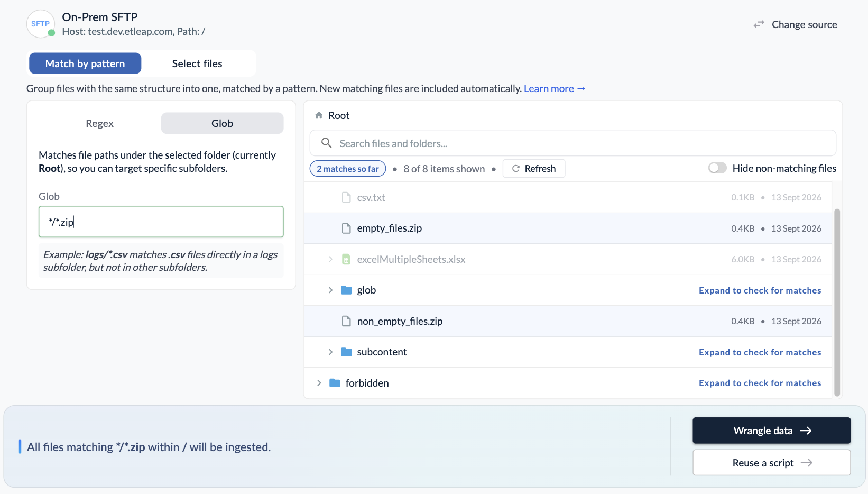Click the file list vertical scrollbar

tap(837, 303)
